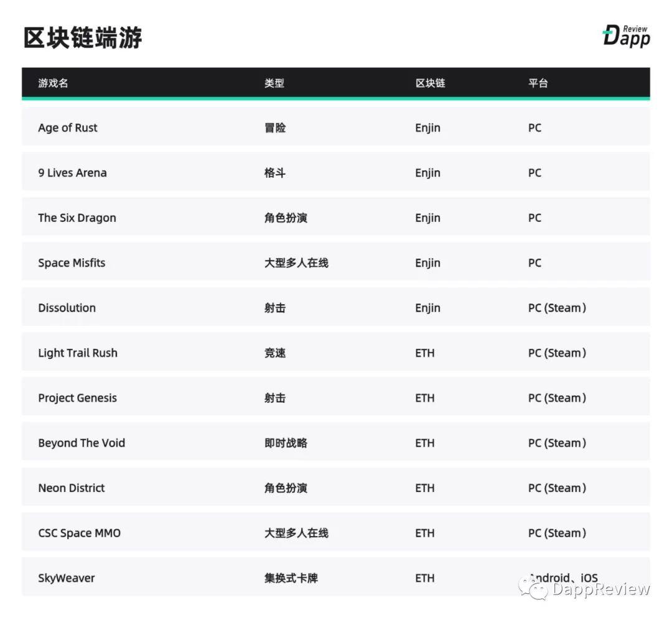Click 角色扮演 in the Neon District row
Image resolution: width=672 pixels, height=620 pixels.
tap(286, 488)
